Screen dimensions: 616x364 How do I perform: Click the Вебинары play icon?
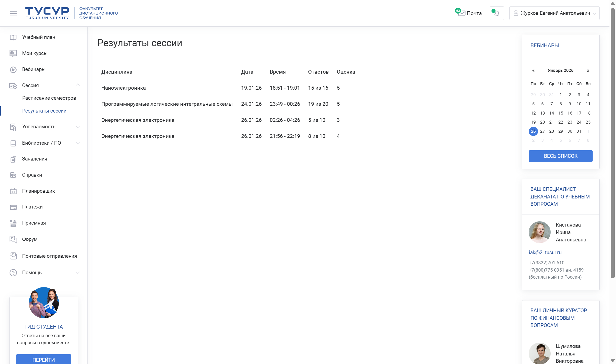coord(13,70)
